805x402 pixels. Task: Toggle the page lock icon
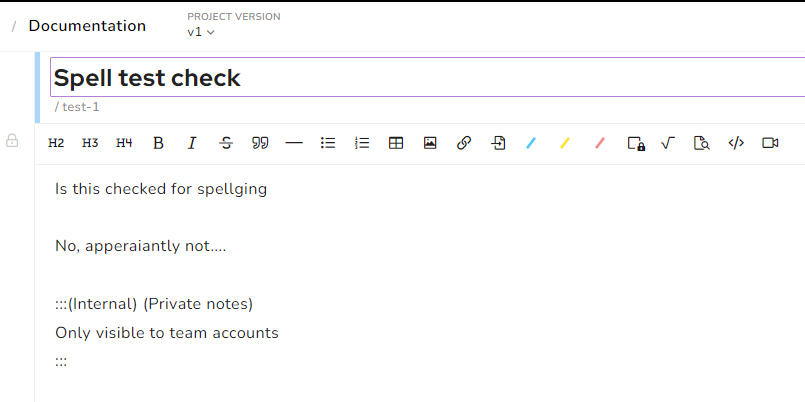click(12, 140)
